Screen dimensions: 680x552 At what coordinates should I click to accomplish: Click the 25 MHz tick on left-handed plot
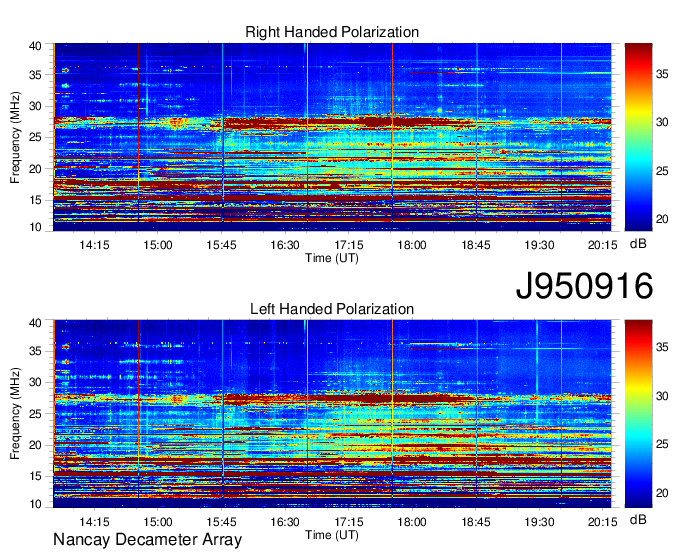pos(36,414)
